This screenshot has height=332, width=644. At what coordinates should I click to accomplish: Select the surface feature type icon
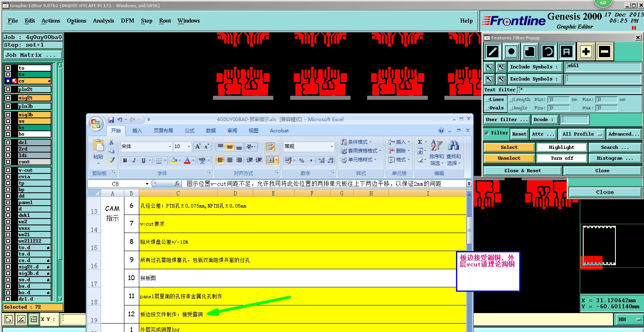point(530,52)
